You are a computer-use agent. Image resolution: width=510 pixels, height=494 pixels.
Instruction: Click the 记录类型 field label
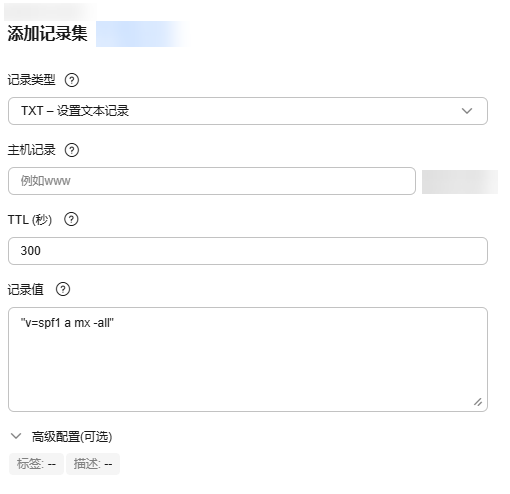pos(31,80)
